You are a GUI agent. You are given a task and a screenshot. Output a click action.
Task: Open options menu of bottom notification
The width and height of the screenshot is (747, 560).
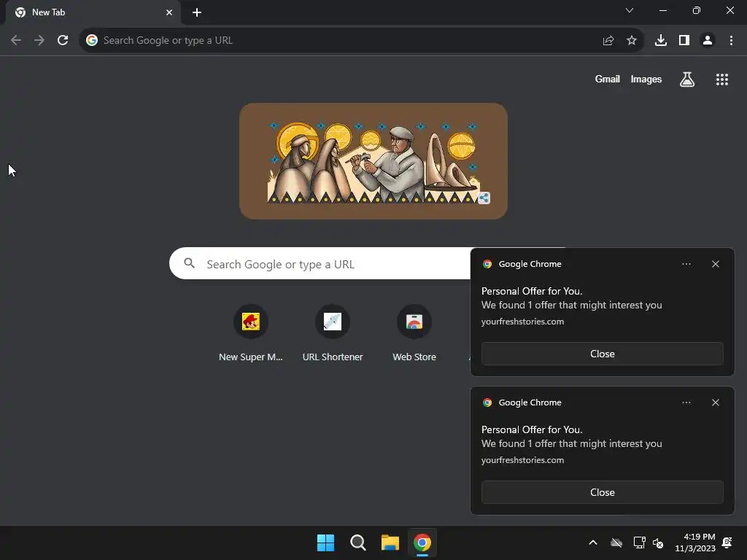click(686, 402)
